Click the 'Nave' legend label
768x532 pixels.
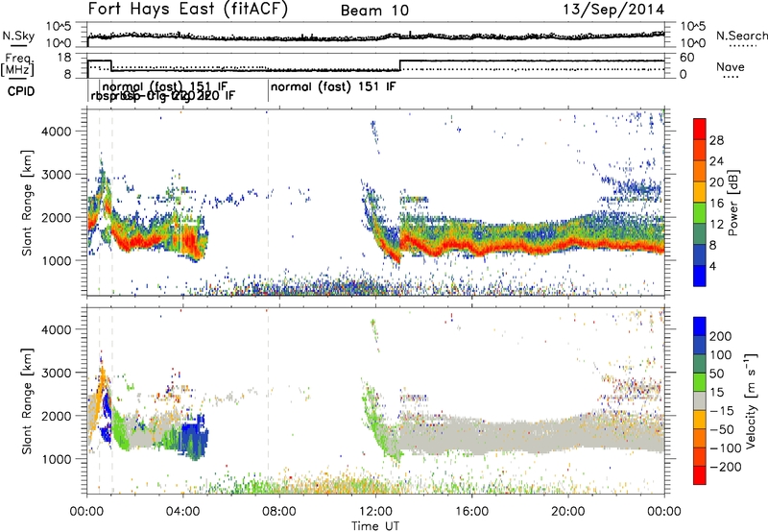click(x=731, y=67)
